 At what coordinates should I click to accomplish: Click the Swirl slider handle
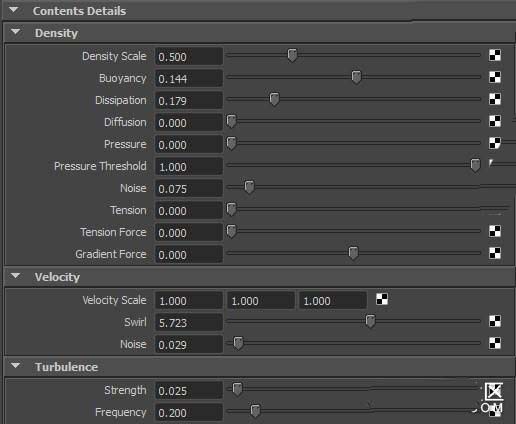click(370, 321)
